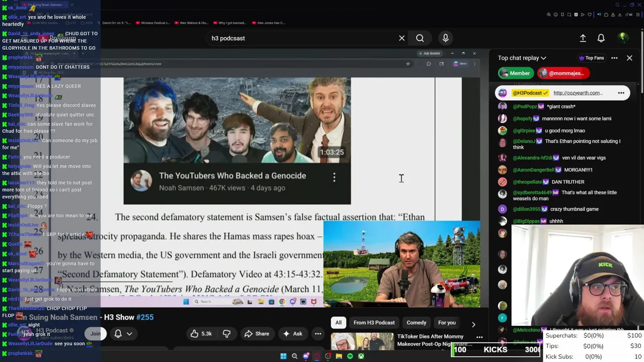Open File Explorer from the taskbar
Viewport: 644px width, 362px height.
pyautogui.click(x=339, y=356)
